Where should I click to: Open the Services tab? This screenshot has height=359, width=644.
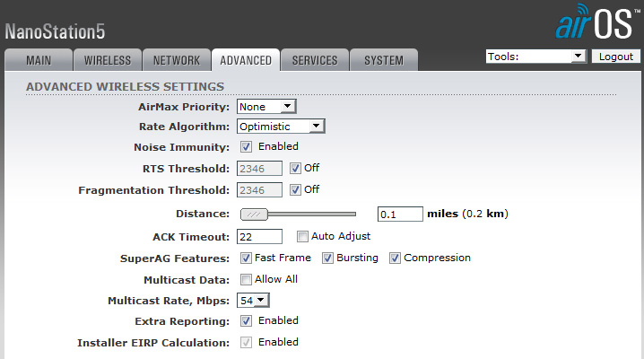(315, 60)
